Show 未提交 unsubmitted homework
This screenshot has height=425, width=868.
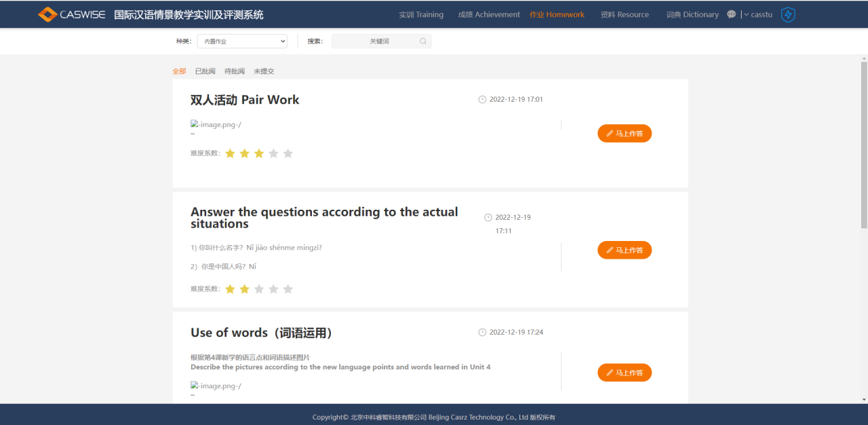click(264, 71)
